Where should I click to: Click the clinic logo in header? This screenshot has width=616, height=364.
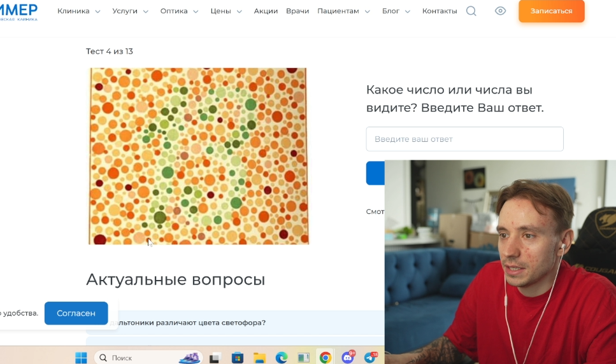(18, 11)
